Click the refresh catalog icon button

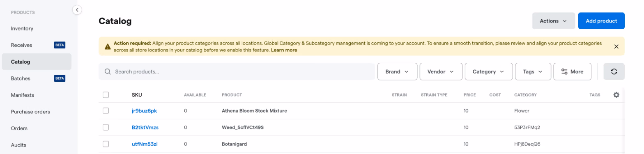coord(614,71)
